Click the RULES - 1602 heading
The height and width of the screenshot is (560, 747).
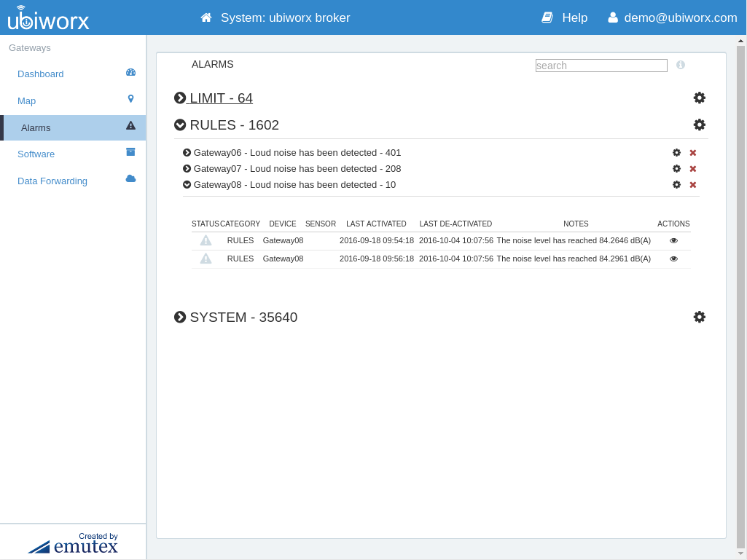[x=235, y=125]
